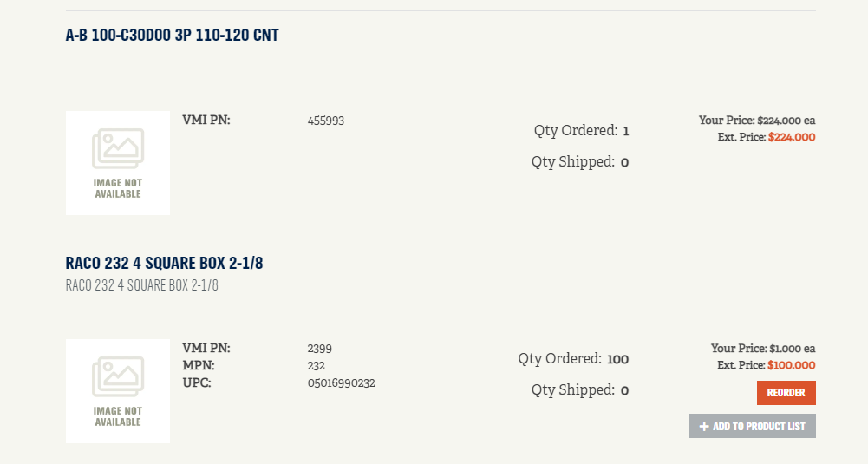868x464 pixels.
Task: Click the ADD TO PRODUCT LIST button label
Action: (x=759, y=426)
